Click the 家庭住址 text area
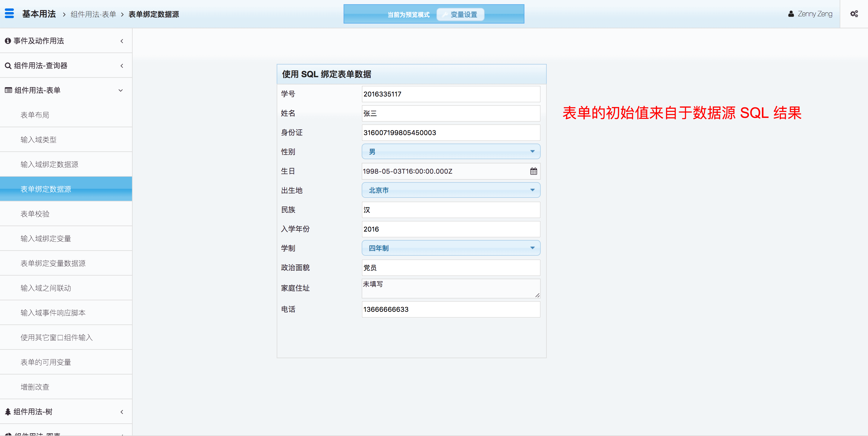This screenshot has width=868, height=436. pyautogui.click(x=451, y=288)
